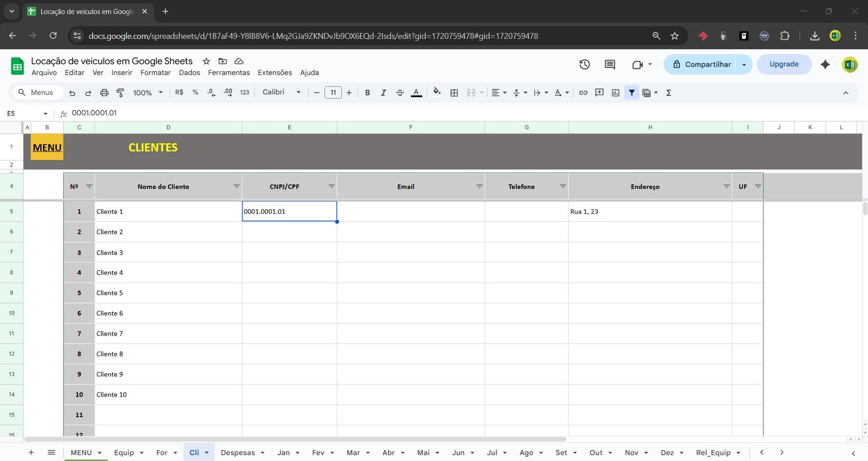Insert a comment using toolbar icon
868x461 pixels.
point(599,93)
